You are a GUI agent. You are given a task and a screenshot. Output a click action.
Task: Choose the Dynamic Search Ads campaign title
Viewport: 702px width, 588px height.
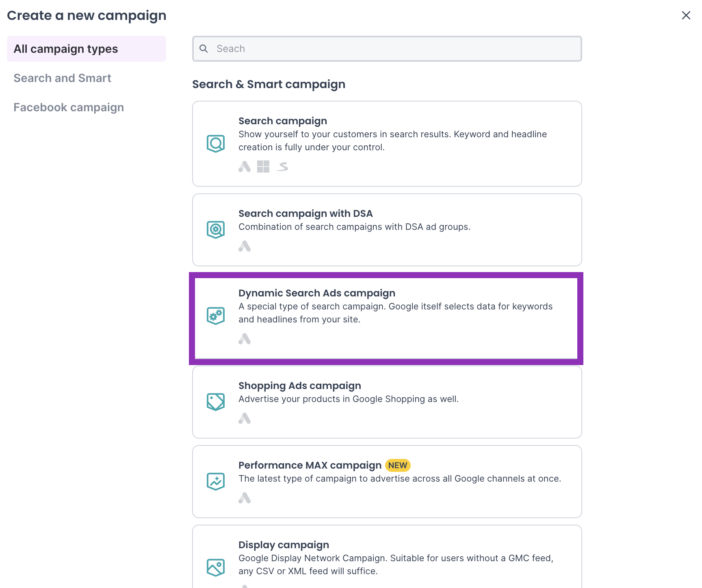coord(317,293)
